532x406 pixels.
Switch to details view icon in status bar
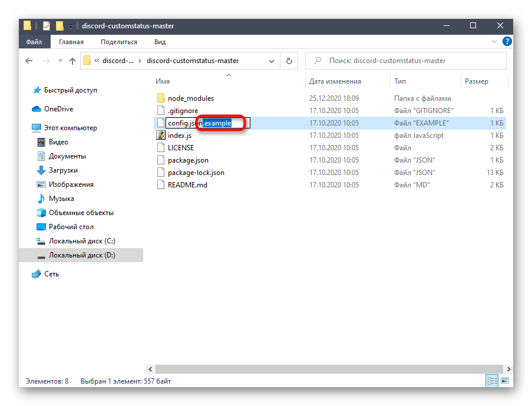point(493,381)
